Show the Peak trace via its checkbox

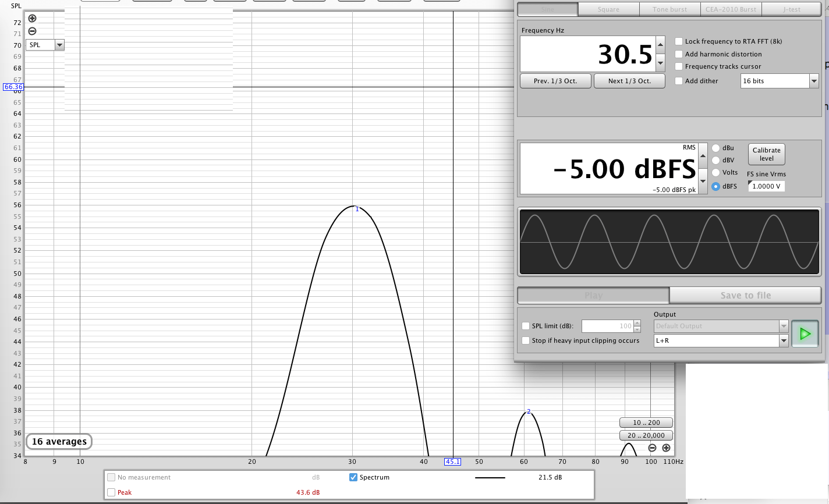[x=111, y=492]
